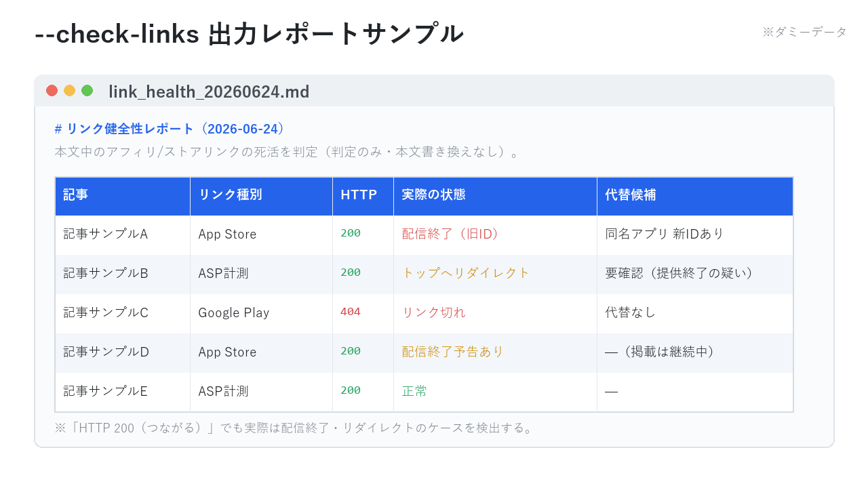This screenshot has height=488, width=868.
Task: Click App Store in the 記事サンプルA row
Action: point(227,235)
